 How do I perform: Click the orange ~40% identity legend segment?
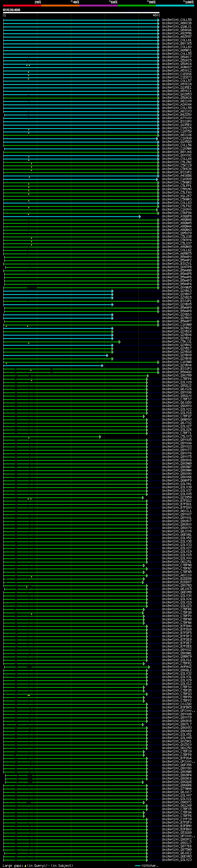[x=60, y=6]
